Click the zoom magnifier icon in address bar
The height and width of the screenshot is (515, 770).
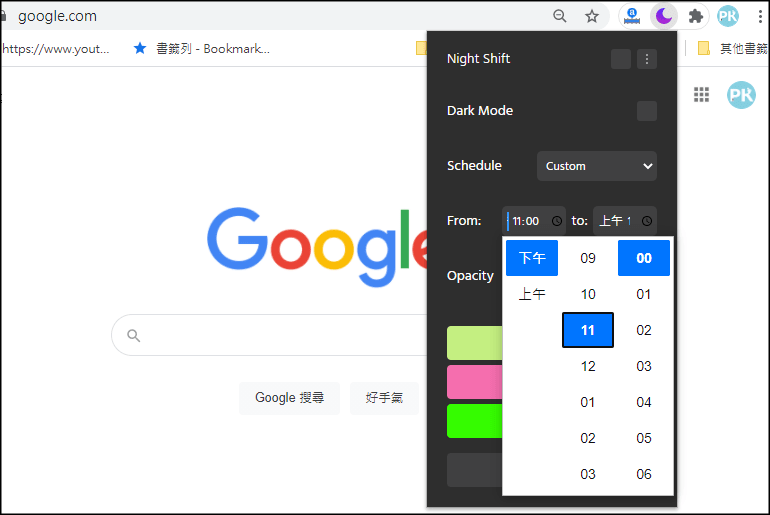[559, 16]
